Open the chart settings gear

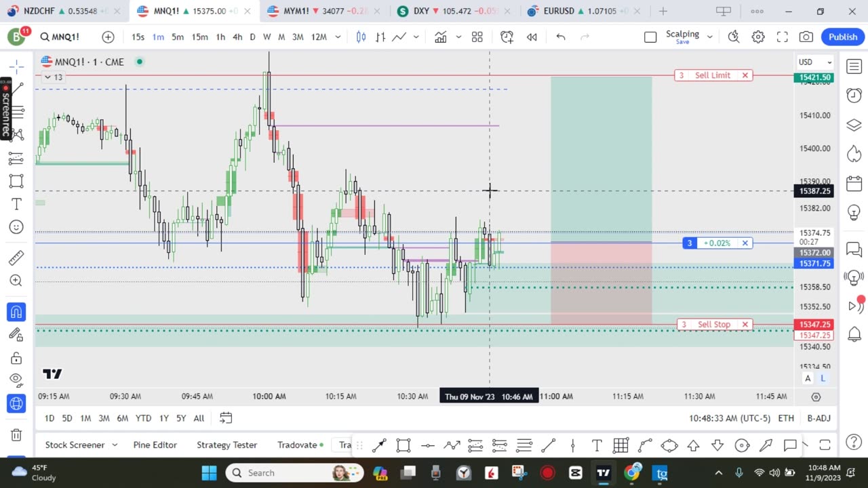(758, 37)
